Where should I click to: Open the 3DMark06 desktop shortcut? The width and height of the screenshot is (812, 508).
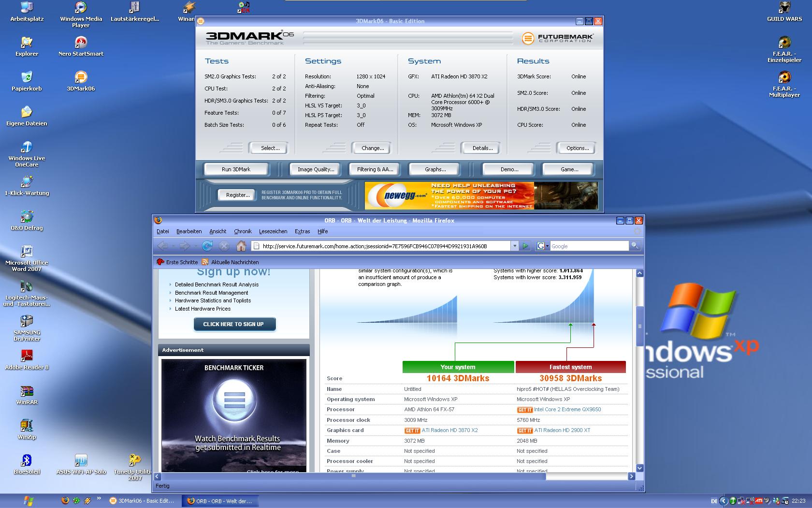click(81, 82)
